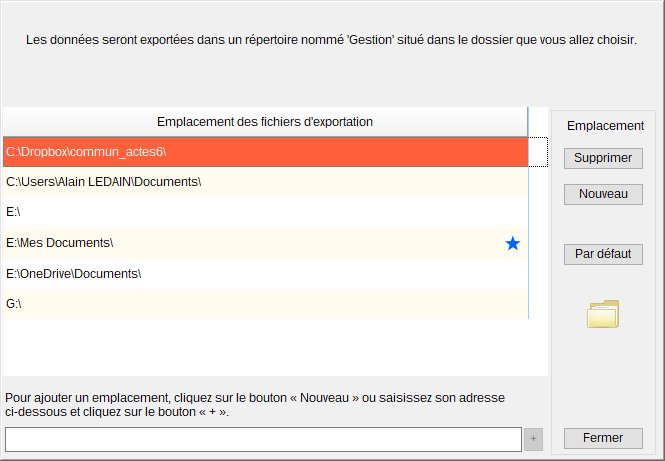Viewport: 665px width, 461px height.
Task: Click the grey plus add button
Action: (x=533, y=439)
